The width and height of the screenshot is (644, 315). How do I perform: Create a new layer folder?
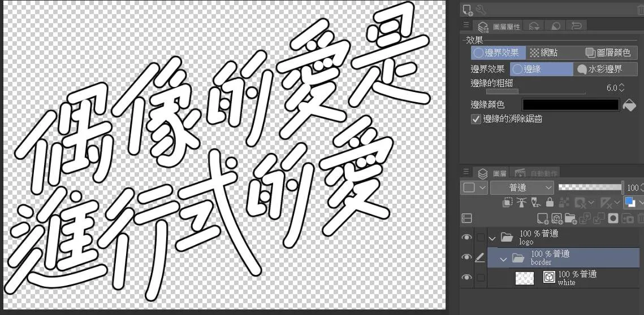[571, 218]
